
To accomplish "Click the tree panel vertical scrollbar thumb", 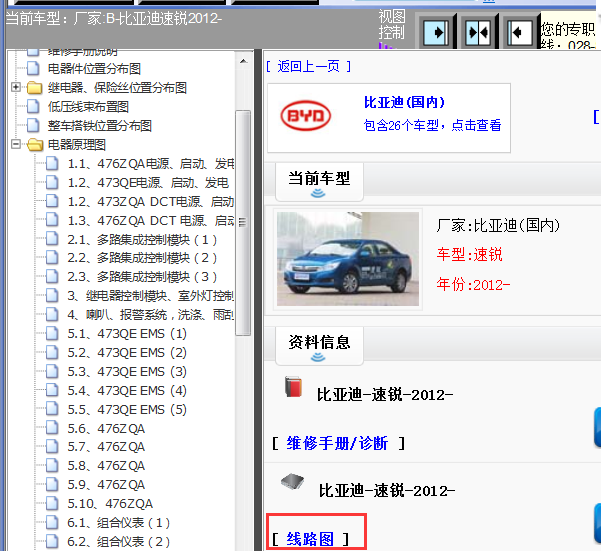I will [x=243, y=223].
